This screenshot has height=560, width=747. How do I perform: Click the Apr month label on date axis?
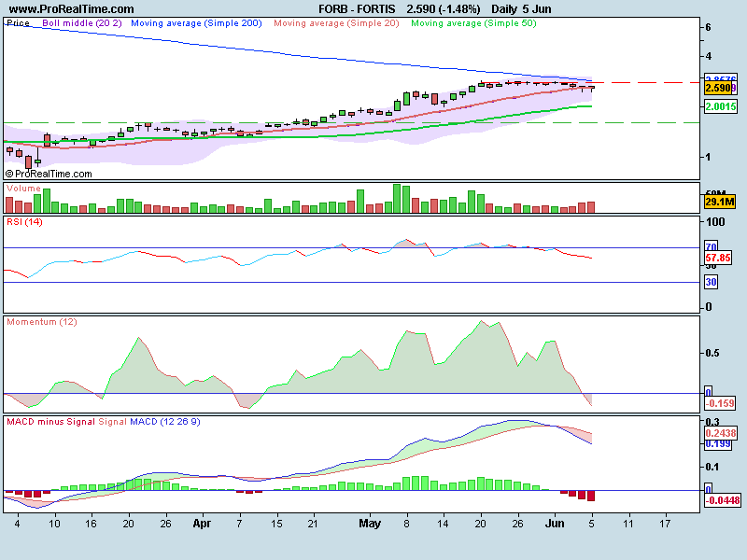pos(202,524)
